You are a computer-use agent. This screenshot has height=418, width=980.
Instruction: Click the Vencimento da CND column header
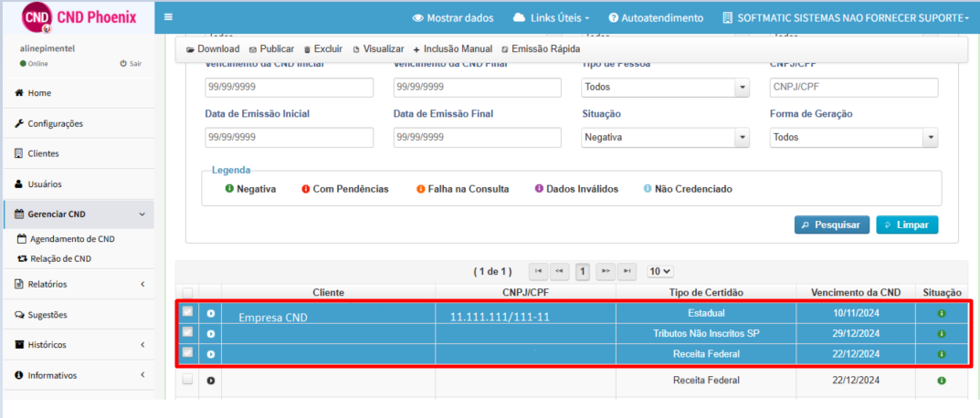[856, 292]
